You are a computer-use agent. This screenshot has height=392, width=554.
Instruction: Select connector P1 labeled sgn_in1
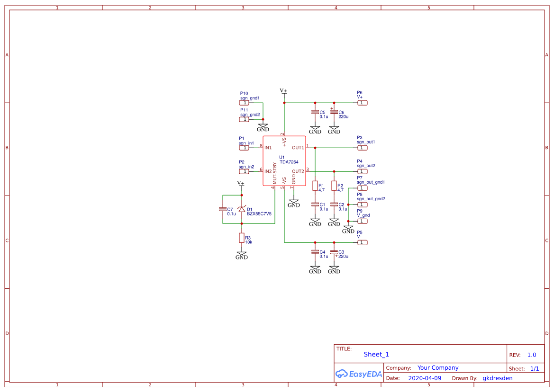coord(245,147)
